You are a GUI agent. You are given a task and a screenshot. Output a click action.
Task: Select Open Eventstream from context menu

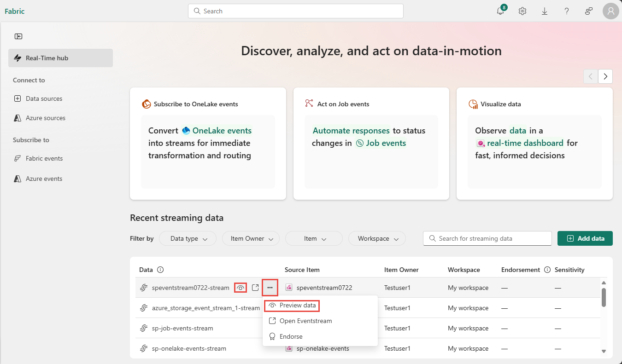(x=320, y=321)
